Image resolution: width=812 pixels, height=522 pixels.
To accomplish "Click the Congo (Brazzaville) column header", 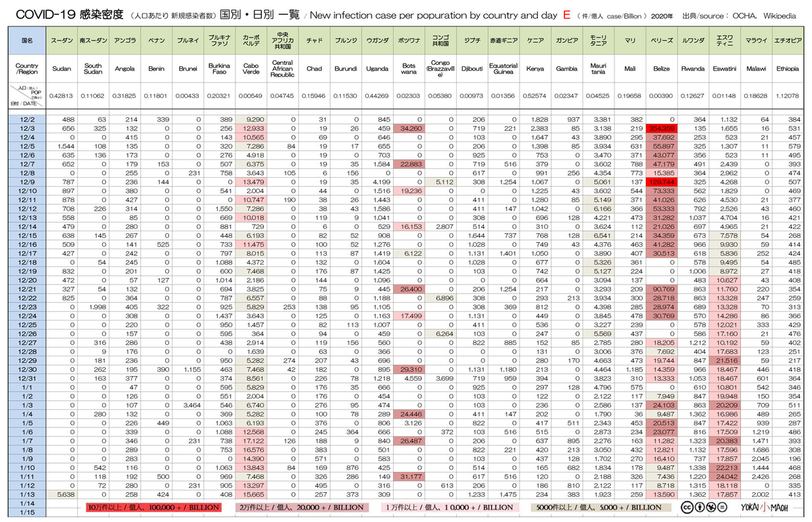I will [x=441, y=69].
